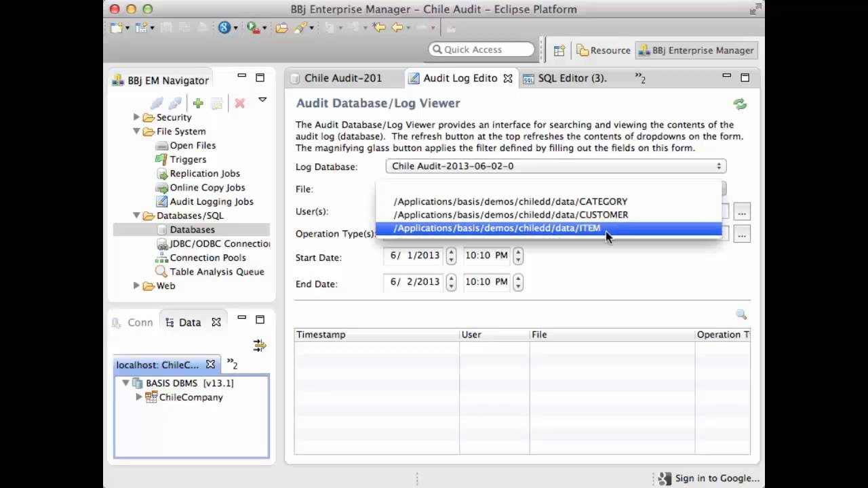The width and height of the screenshot is (868, 488).
Task: Click the End Date time field
Action: [486, 282]
